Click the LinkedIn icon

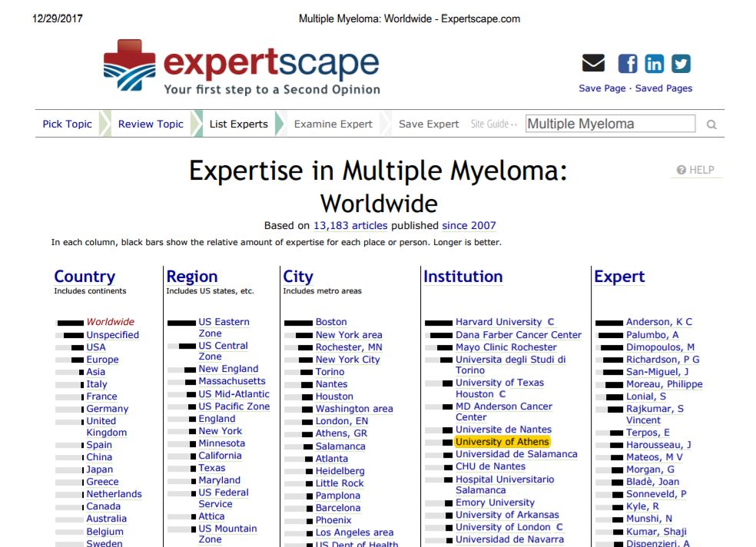click(654, 63)
